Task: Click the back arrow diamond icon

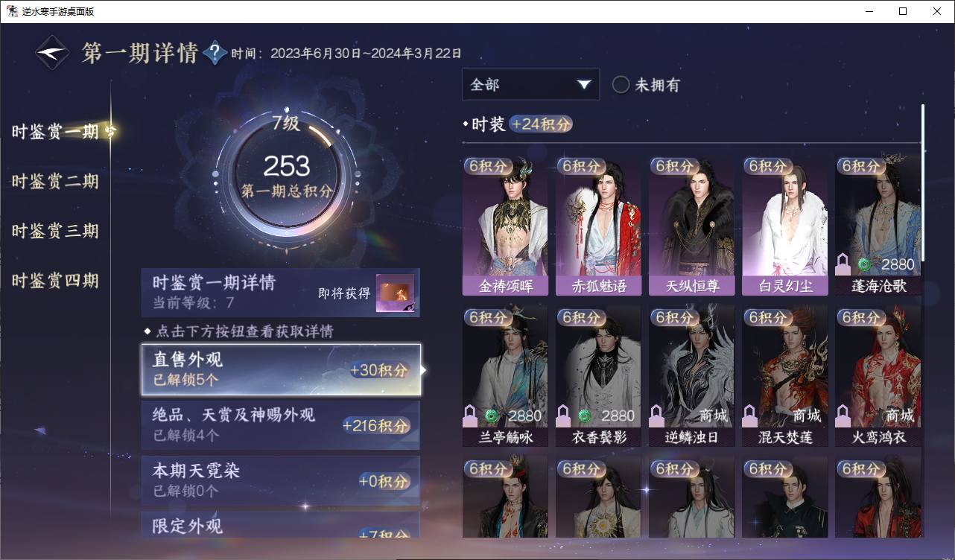Action: point(53,53)
